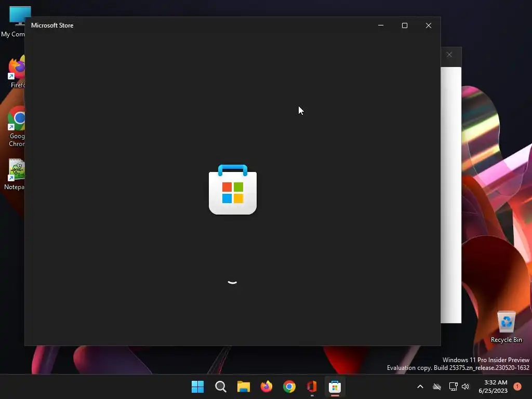532x399 pixels.
Task: Close the Microsoft Store window
Action: [429, 25]
